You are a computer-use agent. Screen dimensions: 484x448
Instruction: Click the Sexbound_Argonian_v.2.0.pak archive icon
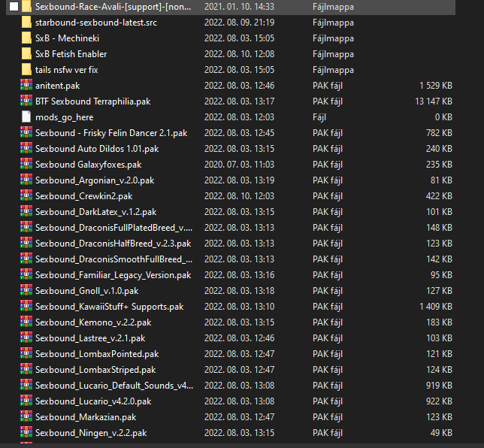click(x=26, y=180)
